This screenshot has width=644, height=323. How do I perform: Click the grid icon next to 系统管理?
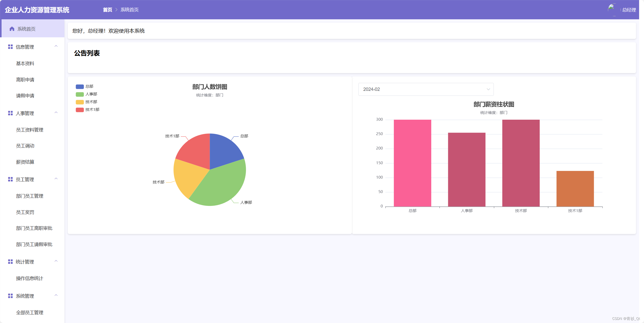[10, 296]
